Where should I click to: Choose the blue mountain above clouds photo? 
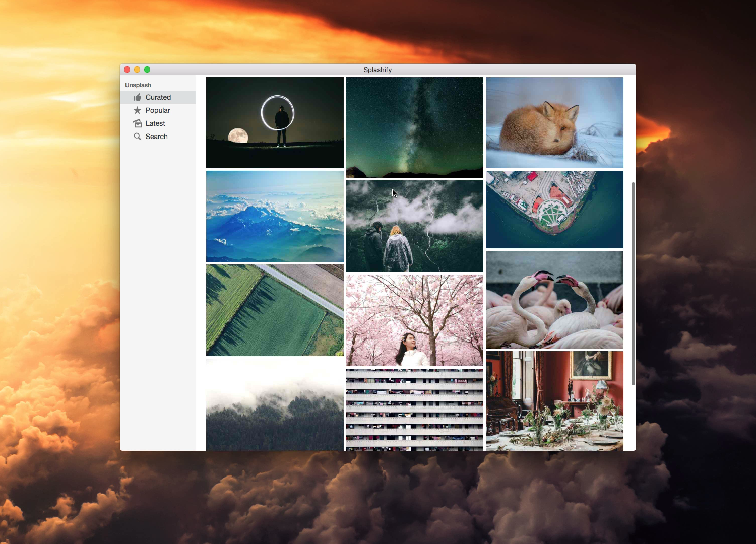[275, 216]
